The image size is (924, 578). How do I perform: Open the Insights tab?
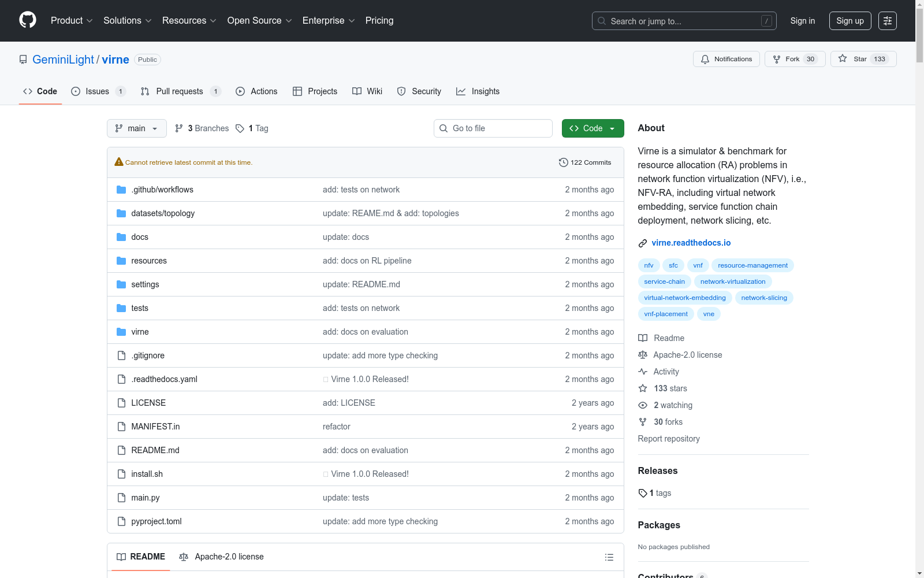coord(478,91)
